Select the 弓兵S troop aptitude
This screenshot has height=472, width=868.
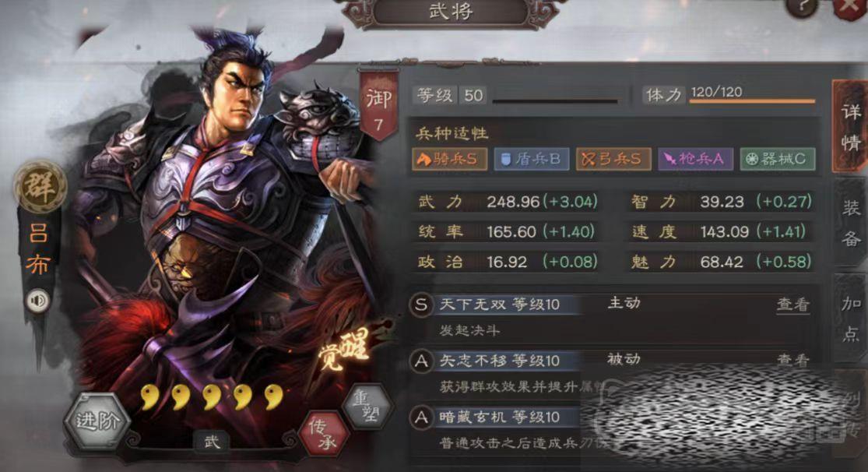[x=613, y=159]
